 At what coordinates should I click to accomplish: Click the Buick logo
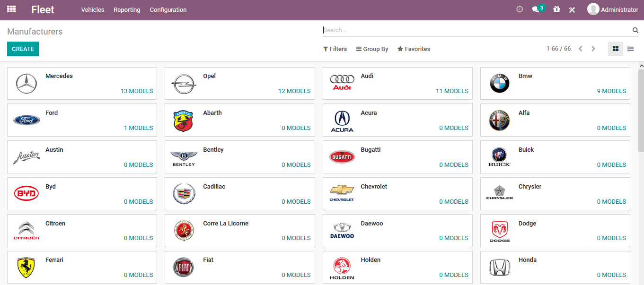(500, 157)
